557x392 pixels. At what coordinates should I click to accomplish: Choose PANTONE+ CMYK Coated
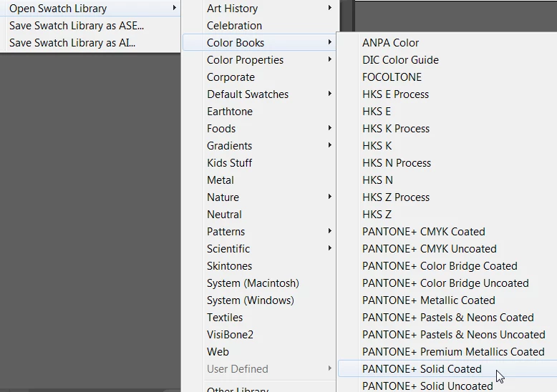447,232
